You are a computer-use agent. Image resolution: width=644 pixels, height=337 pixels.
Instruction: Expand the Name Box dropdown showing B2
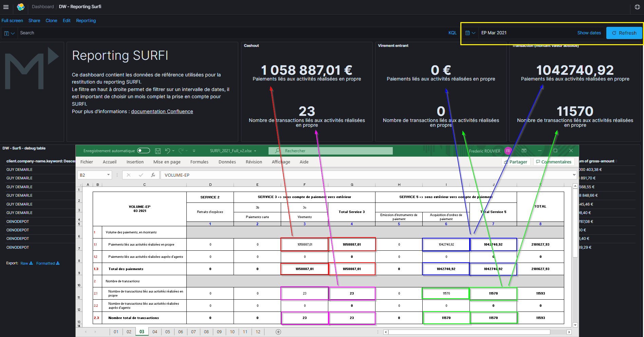[x=108, y=175]
